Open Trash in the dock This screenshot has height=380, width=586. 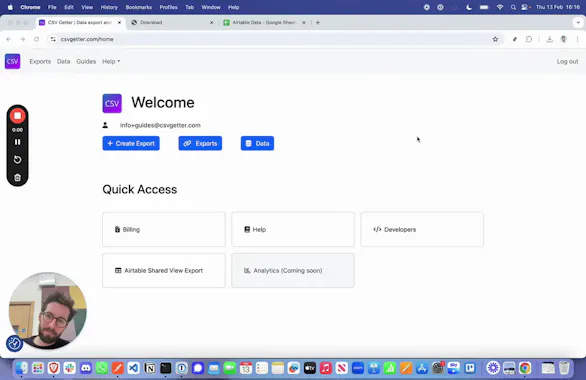564,368
